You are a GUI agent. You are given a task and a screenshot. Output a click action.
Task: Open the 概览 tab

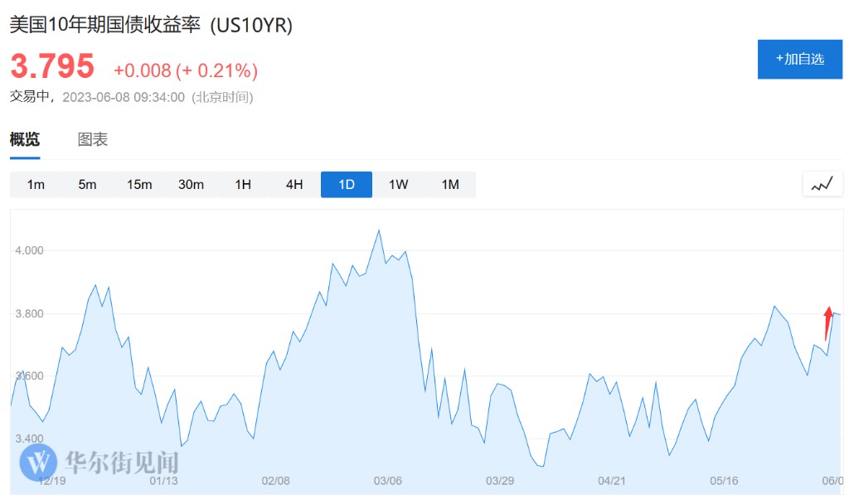click(25, 139)
